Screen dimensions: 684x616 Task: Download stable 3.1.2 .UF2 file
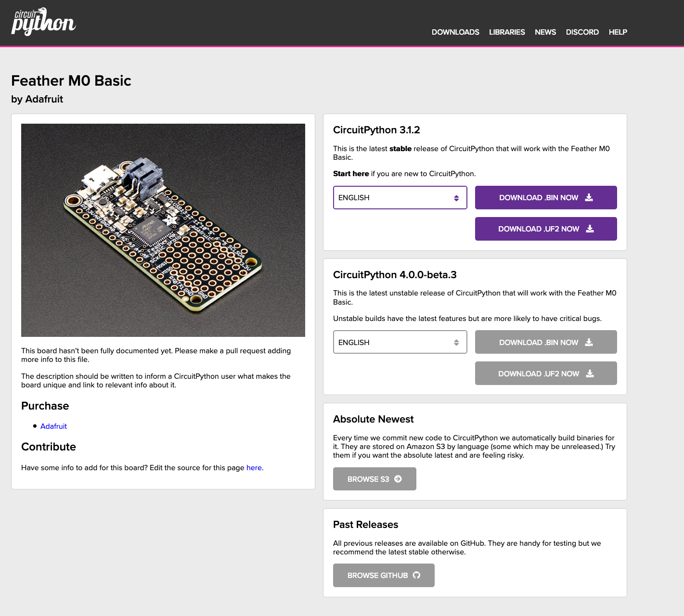click(x=546, y=229)
